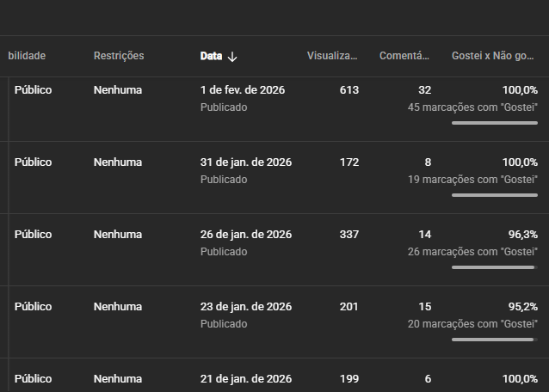Click the 15 comments count
Viewport: 549px width, 392px height.
(424, 307)
